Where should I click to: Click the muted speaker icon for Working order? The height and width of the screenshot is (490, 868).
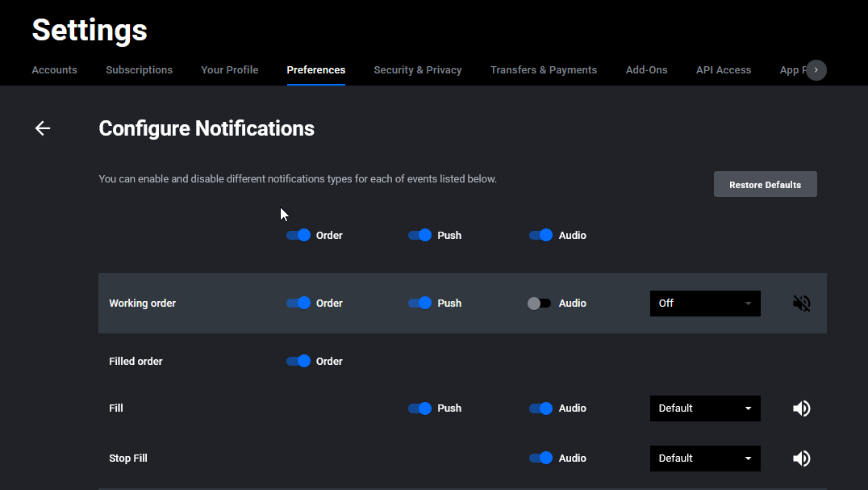coord(802,304)
